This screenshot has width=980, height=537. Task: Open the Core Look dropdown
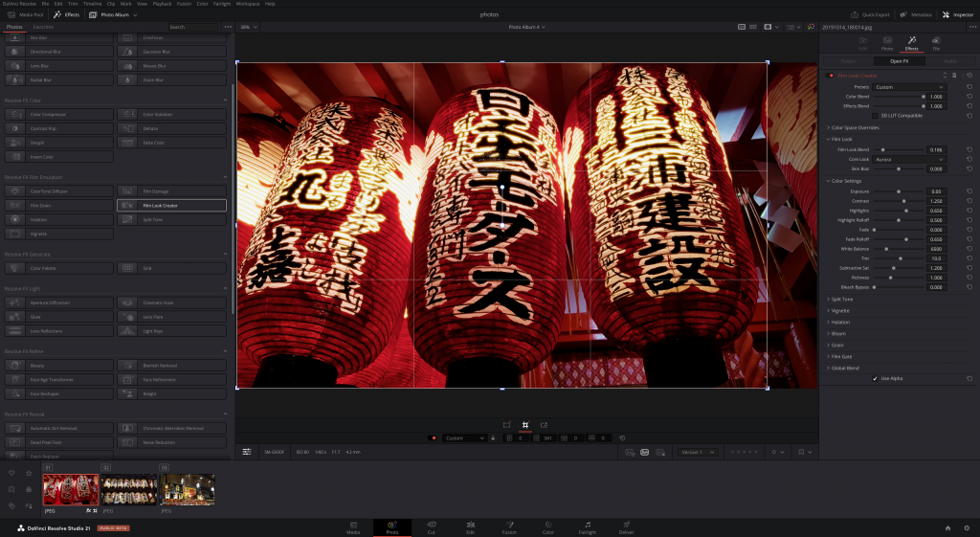pyautogui.click(x=909, y=160)
